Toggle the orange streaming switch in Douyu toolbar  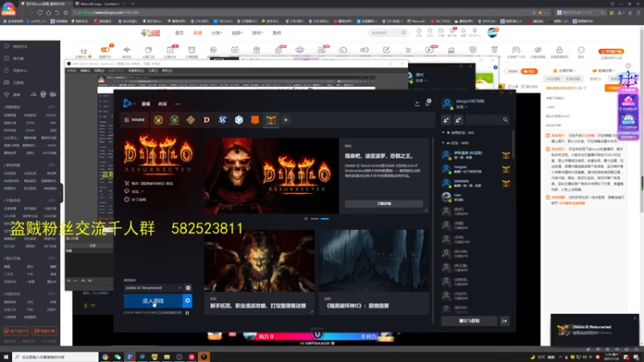pos(105,50)
